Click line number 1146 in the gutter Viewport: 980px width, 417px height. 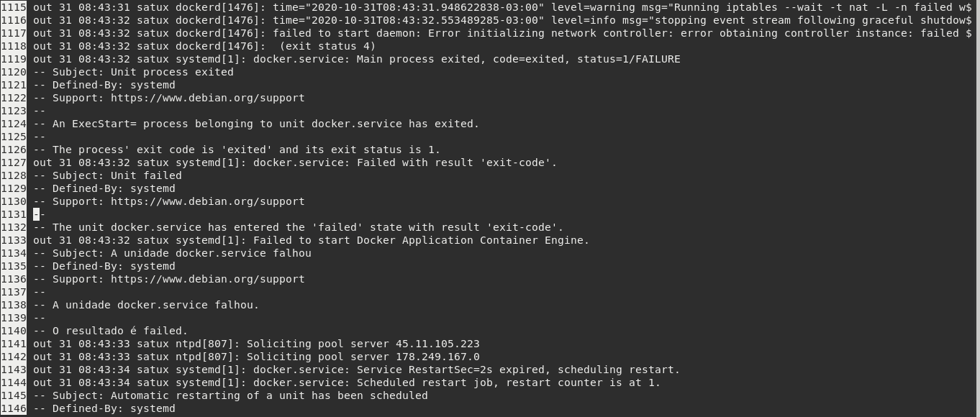tap(13, 408)
